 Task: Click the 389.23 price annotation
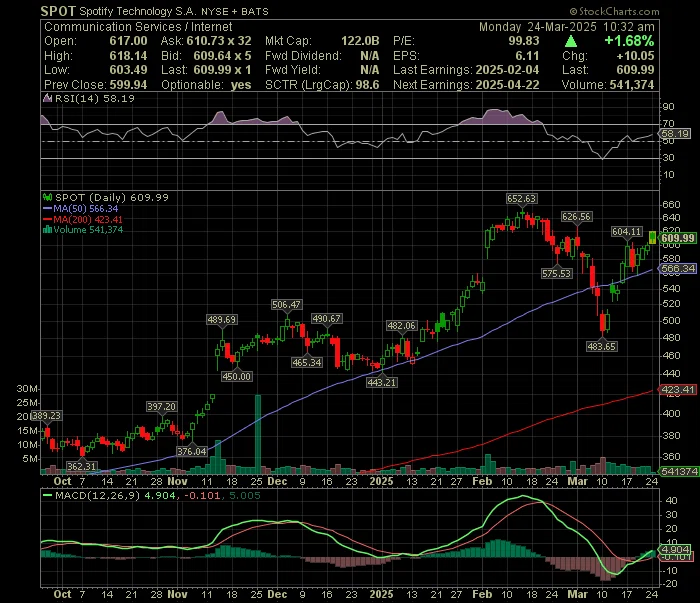(46, 415)
